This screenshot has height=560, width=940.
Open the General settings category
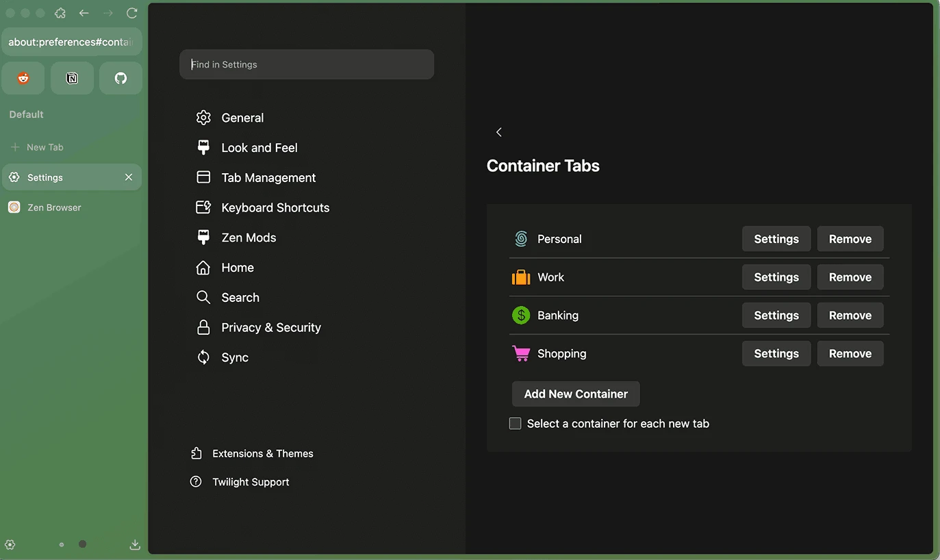pos(230,118)
